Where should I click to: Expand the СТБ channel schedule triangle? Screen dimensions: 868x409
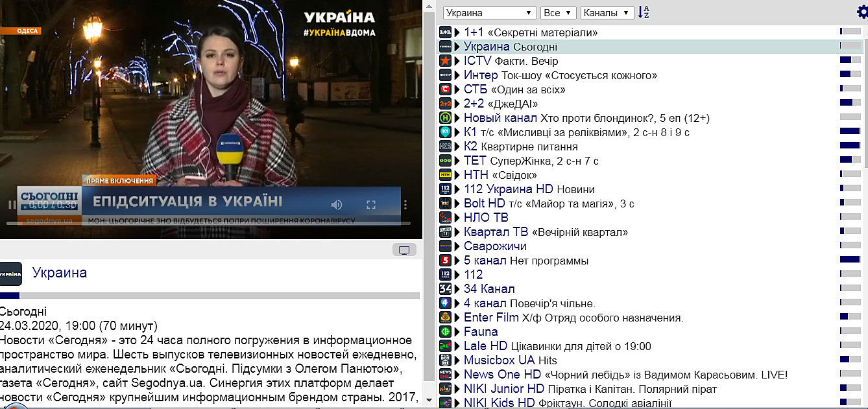coord(457,89)
